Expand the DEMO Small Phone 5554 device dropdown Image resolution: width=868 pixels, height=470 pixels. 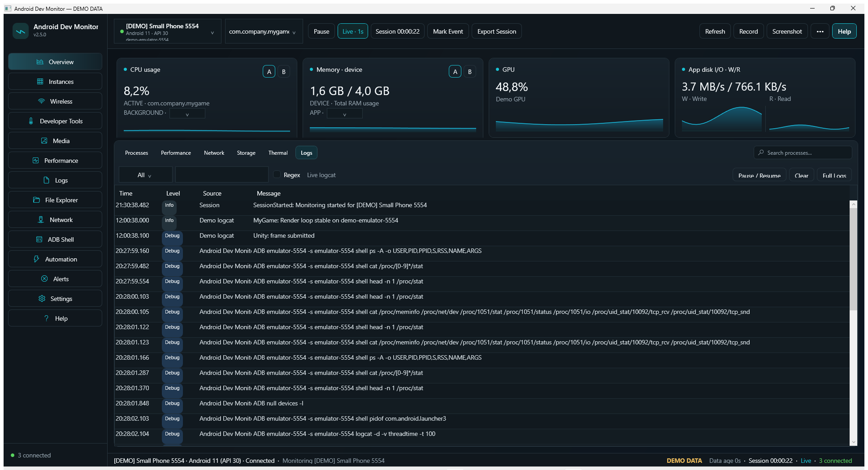pos(168,31)
